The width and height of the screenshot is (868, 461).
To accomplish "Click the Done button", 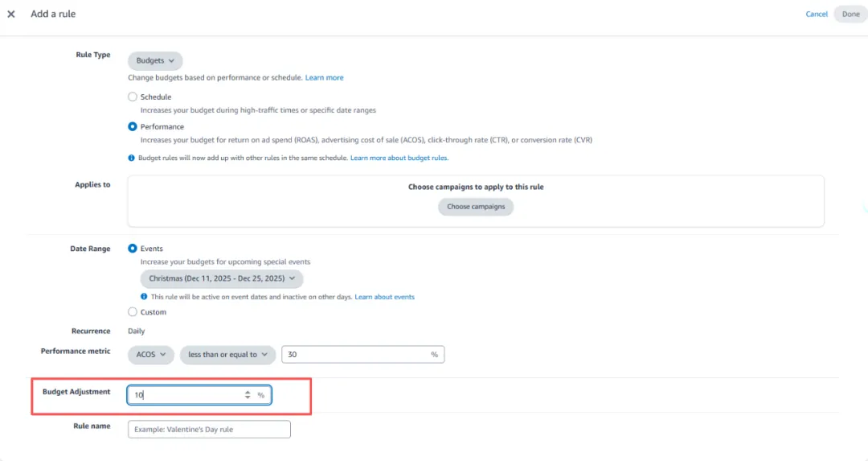I will click(x=850, y=14).
